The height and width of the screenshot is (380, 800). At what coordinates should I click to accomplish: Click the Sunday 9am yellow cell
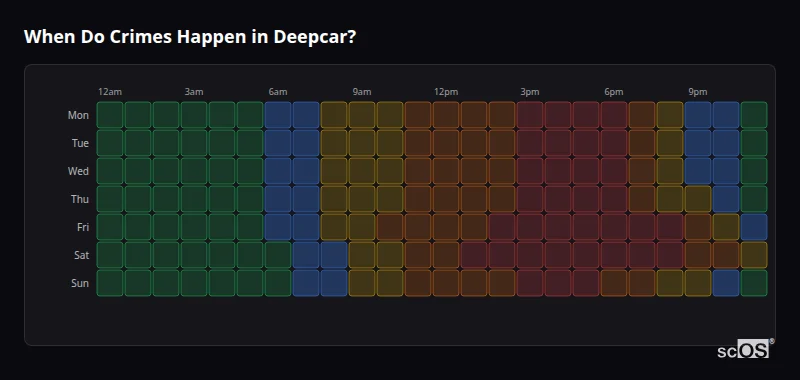[362, 283]
